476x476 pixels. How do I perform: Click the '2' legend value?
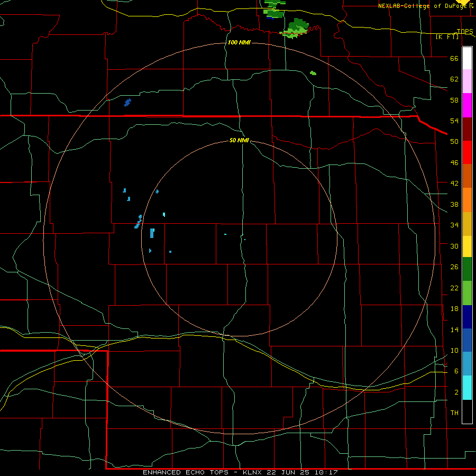(x=456, y=392)
